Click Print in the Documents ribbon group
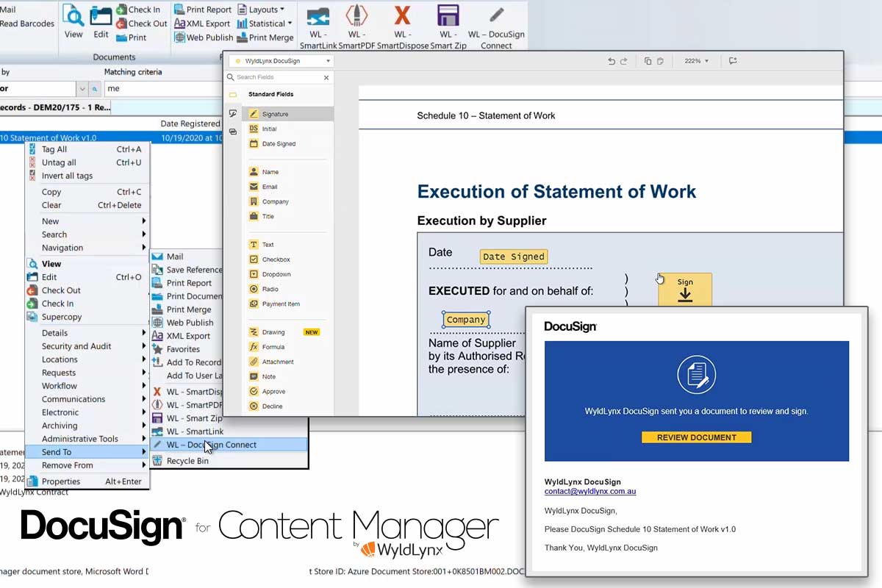The image size is (882, 588). pos(131,37)
